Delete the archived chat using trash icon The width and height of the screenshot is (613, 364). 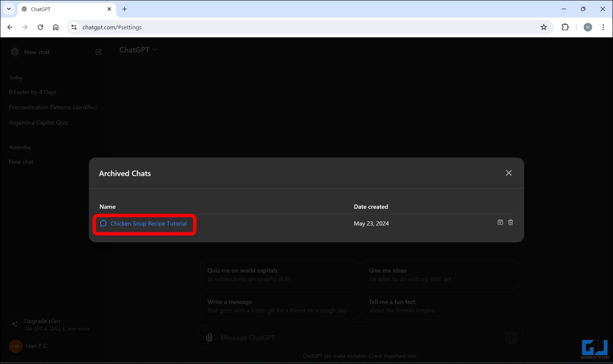pos(511,222)
